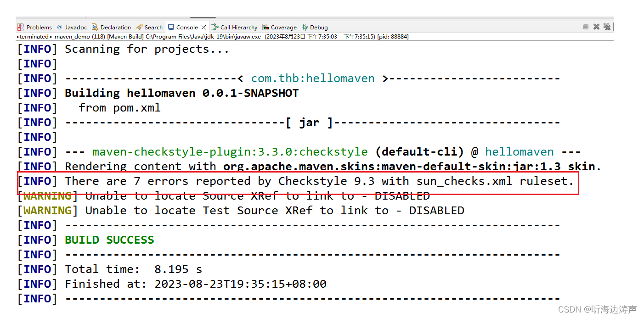Click the Problems view icon

click(x=21, y=27)
